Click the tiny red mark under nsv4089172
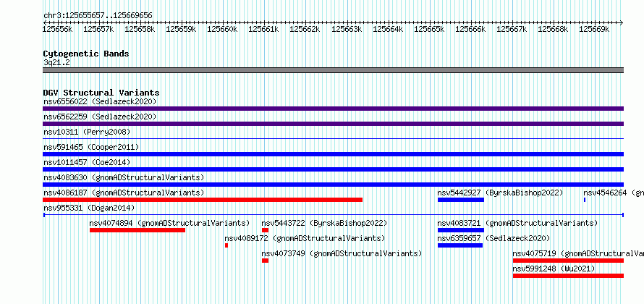The width and height of the screenshot is (644, 304). pyautogui.click(x=226, y=245)
